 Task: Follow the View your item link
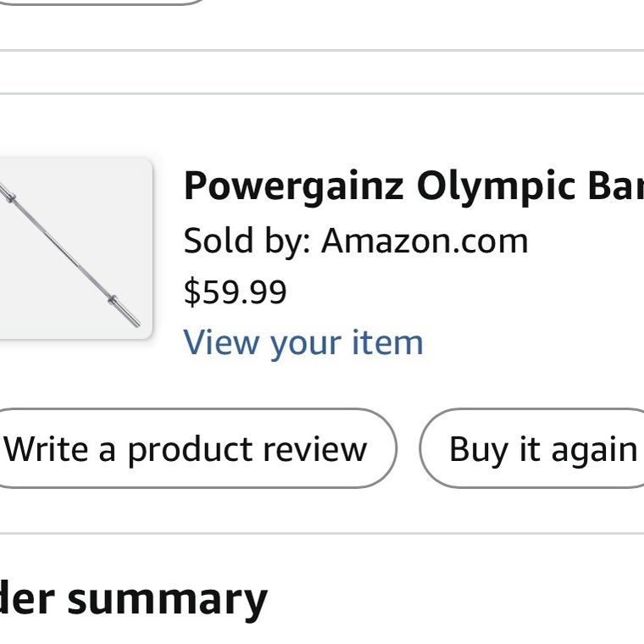coord(303,342)
